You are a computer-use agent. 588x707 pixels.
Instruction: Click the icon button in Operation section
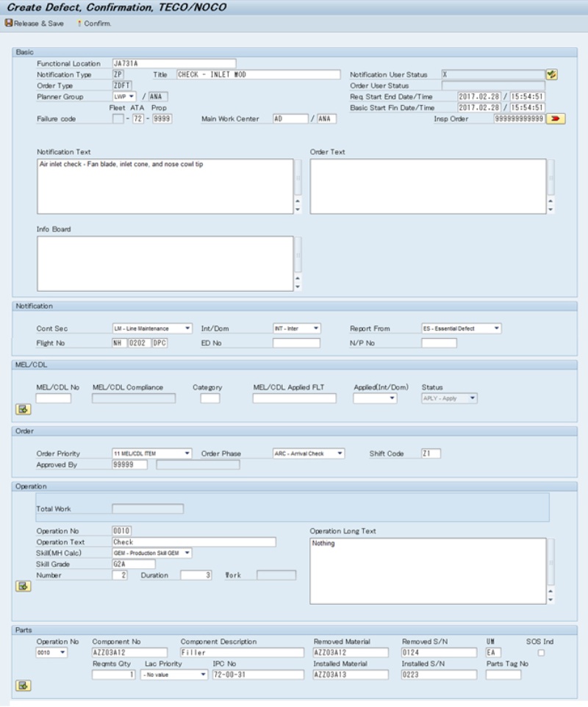(24, 586)
